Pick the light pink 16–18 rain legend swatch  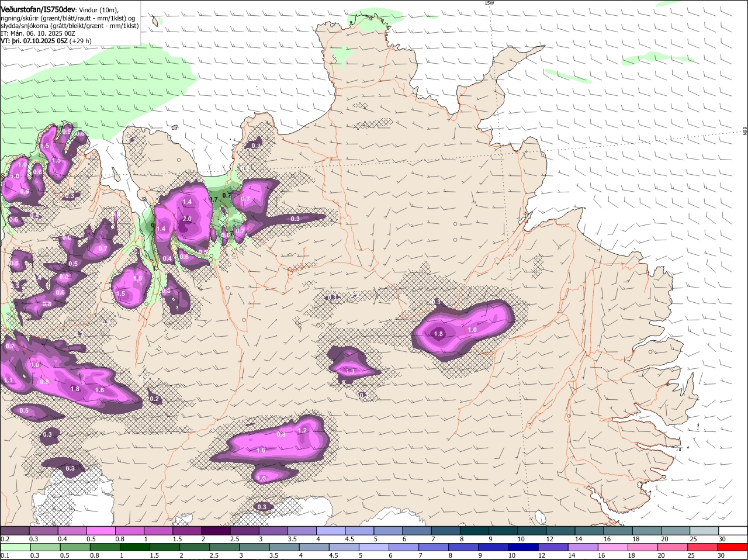(612, 547)
